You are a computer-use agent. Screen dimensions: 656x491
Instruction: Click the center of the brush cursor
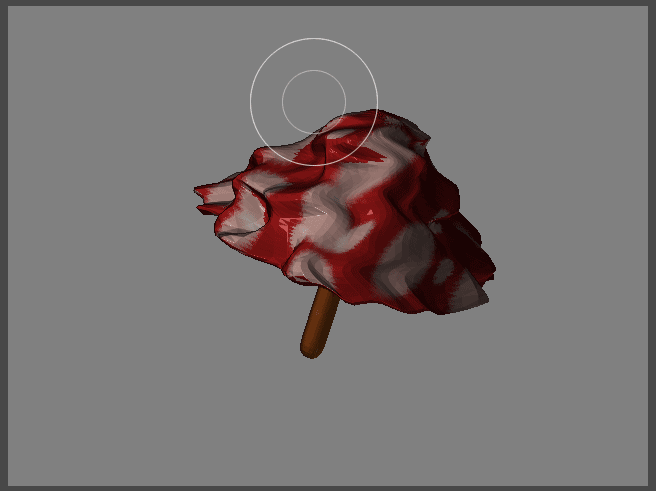click(314, 101)
